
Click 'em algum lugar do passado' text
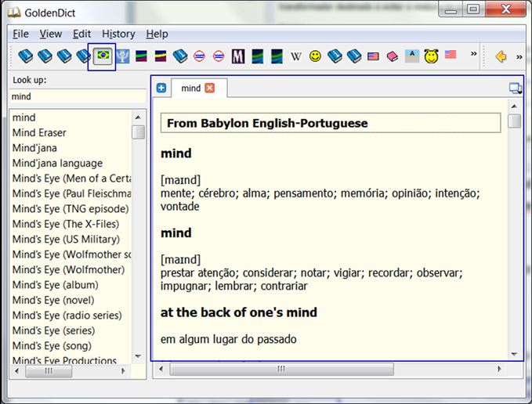click(x=229, y=339)
